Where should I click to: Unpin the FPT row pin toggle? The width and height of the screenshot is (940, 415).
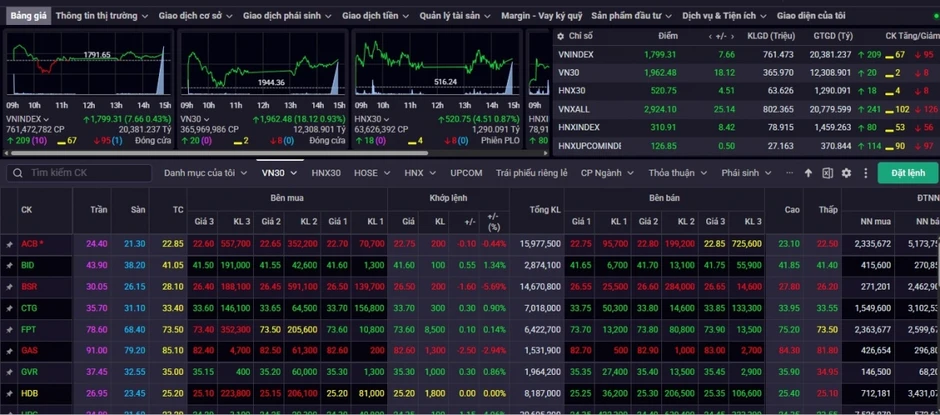[9, 330]
